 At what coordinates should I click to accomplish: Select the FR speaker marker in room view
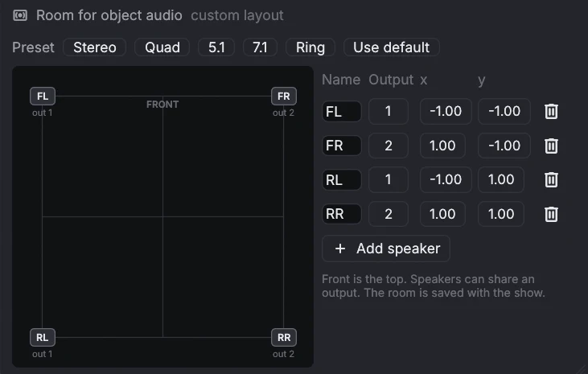[284, 96]
